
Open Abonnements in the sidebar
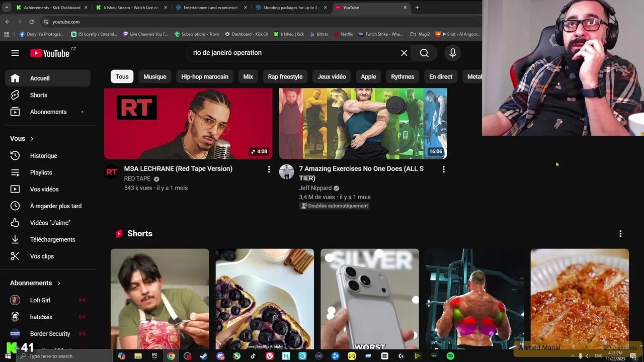(48, 112)
